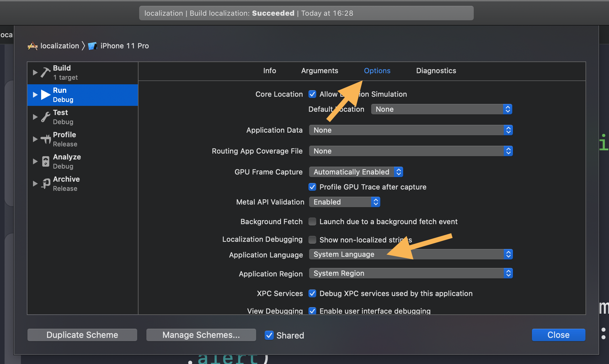Image resolution: width=609 pixels, height=364 pixels.
Task: Uncheck the Shared scheme checkbox
Action: click(269, 335)
